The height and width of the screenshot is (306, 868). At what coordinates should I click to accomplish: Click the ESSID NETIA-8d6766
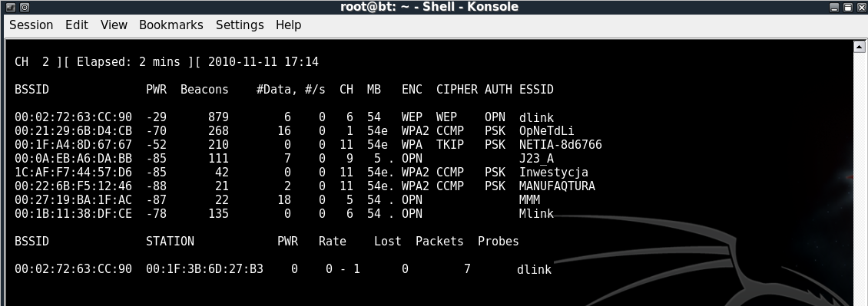coord(560,145)
